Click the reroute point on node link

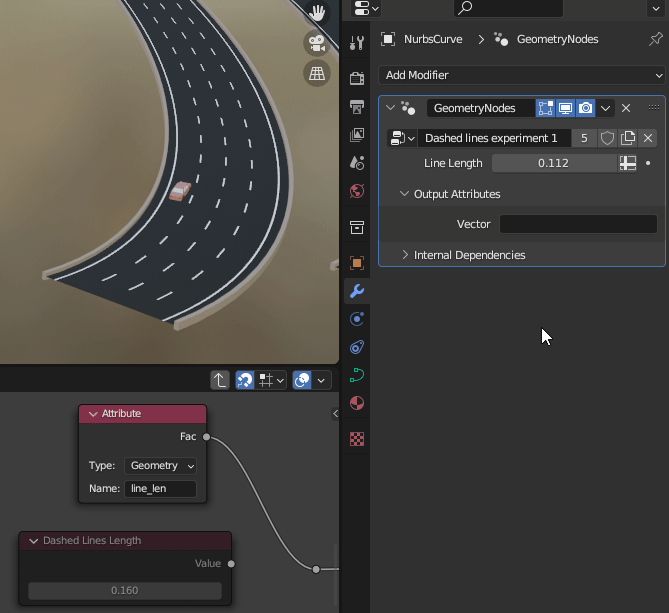[x=316, y=569]
